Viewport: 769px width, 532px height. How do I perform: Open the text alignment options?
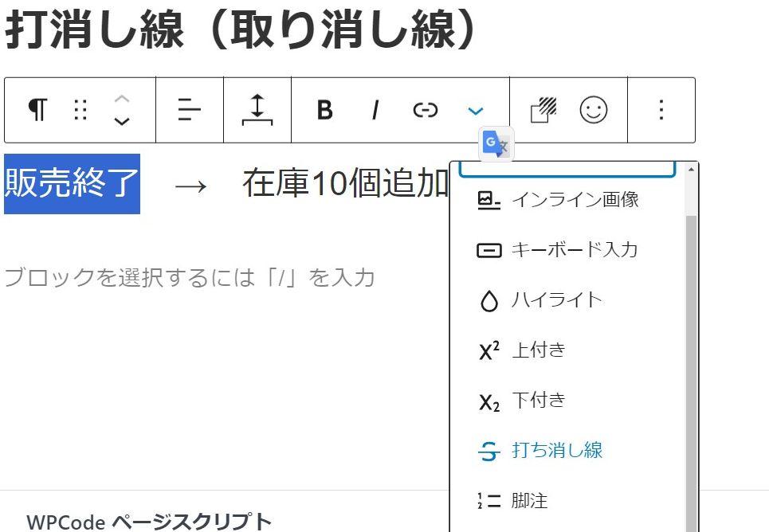pos(190,110)
